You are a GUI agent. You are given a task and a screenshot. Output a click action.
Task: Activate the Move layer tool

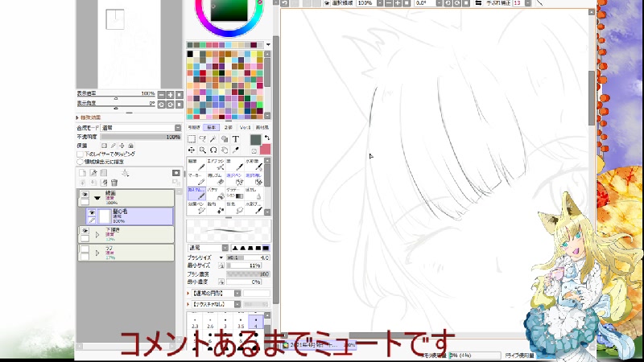tap(192, 150)
